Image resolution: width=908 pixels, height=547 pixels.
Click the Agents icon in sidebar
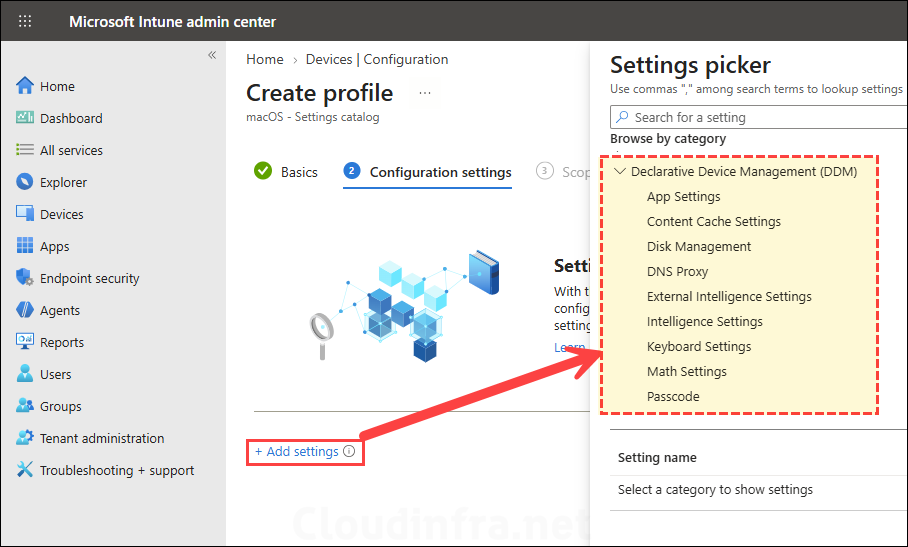25,310
